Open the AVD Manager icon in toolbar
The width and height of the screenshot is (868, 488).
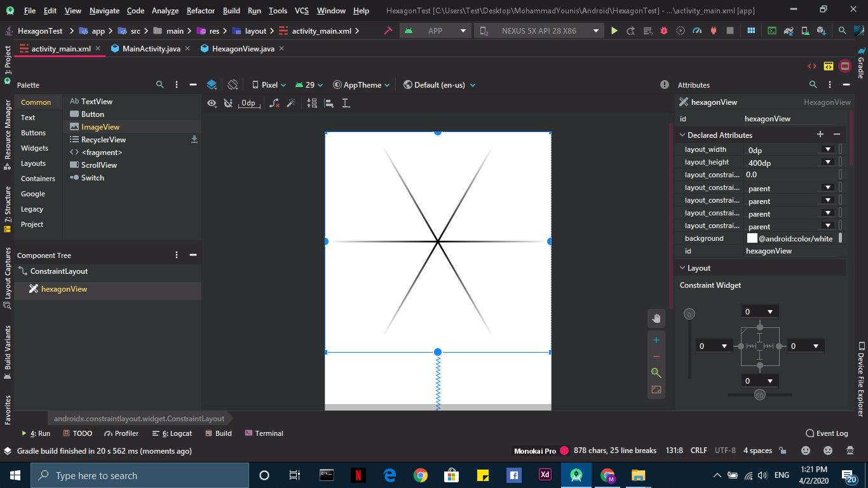[x=804, y=30]
